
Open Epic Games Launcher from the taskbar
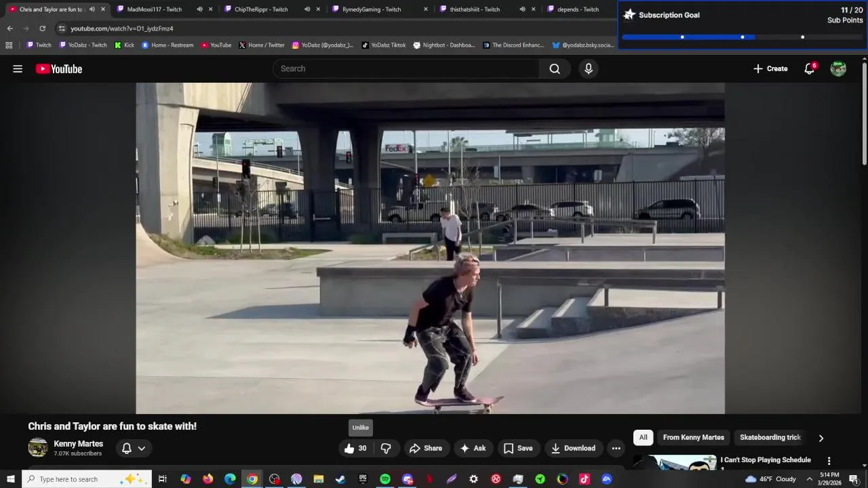pos(363,479)
